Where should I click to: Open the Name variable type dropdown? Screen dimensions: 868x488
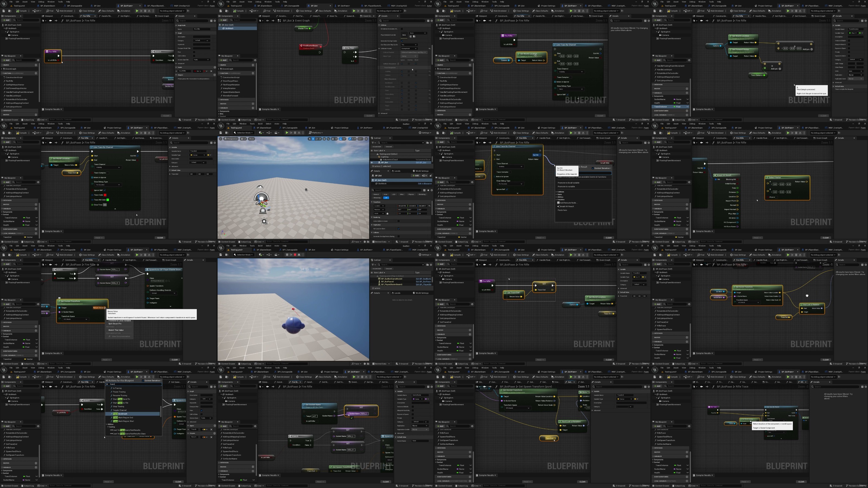[418, 399]
